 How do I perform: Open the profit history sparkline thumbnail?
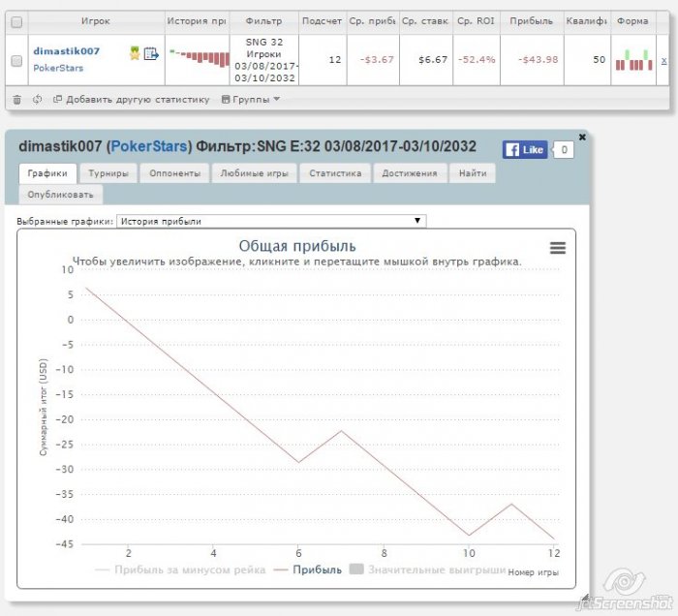[199, 58]
